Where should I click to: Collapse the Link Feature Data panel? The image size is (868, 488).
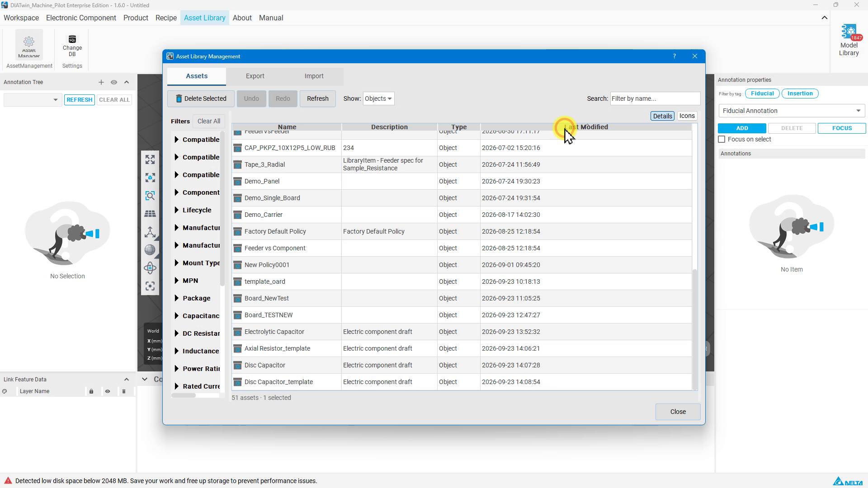click(x=127, y=380)
